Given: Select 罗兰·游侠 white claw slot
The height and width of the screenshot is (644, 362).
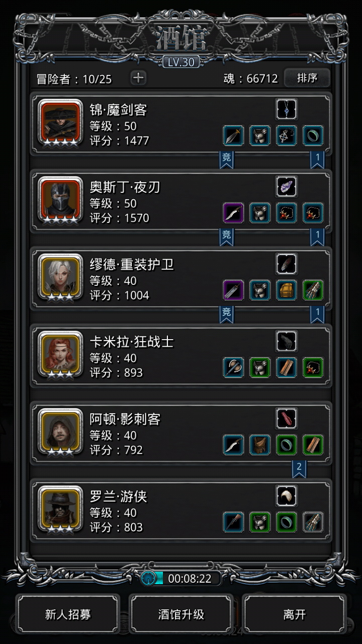Looking at the screenshot, I should pyautogui.click(x=287, y=496).
